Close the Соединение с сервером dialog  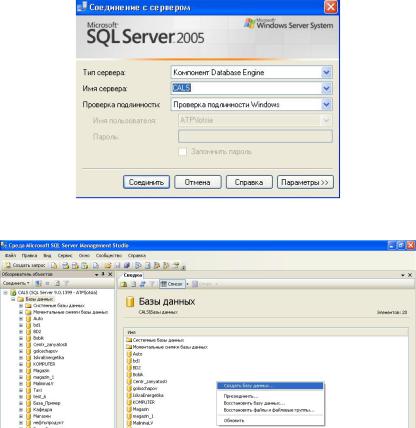[x=331, y=7]
